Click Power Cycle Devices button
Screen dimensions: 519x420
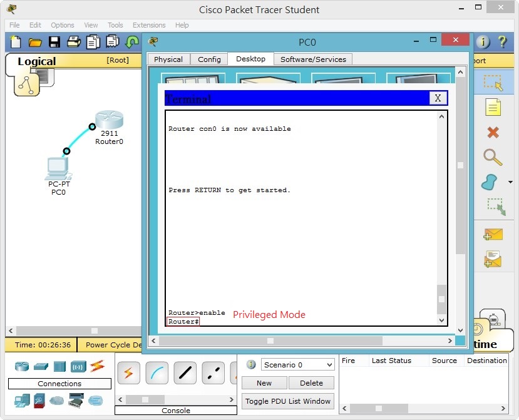tap(113, 345)
